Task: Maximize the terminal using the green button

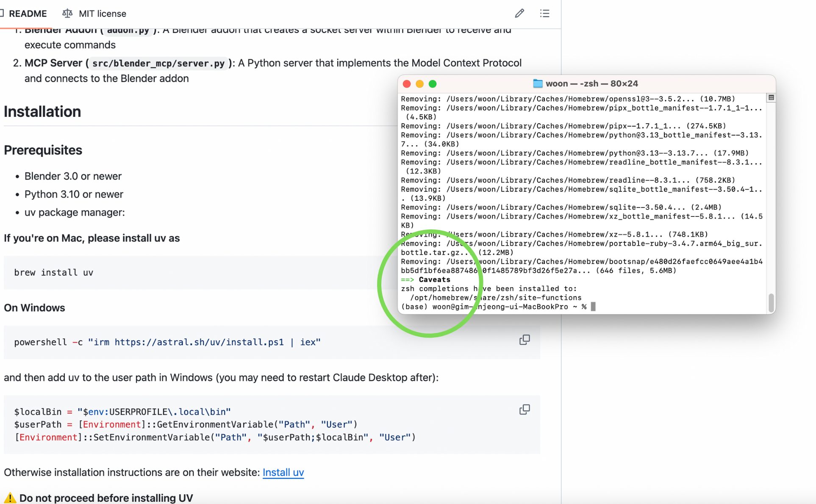Action: 433,84
